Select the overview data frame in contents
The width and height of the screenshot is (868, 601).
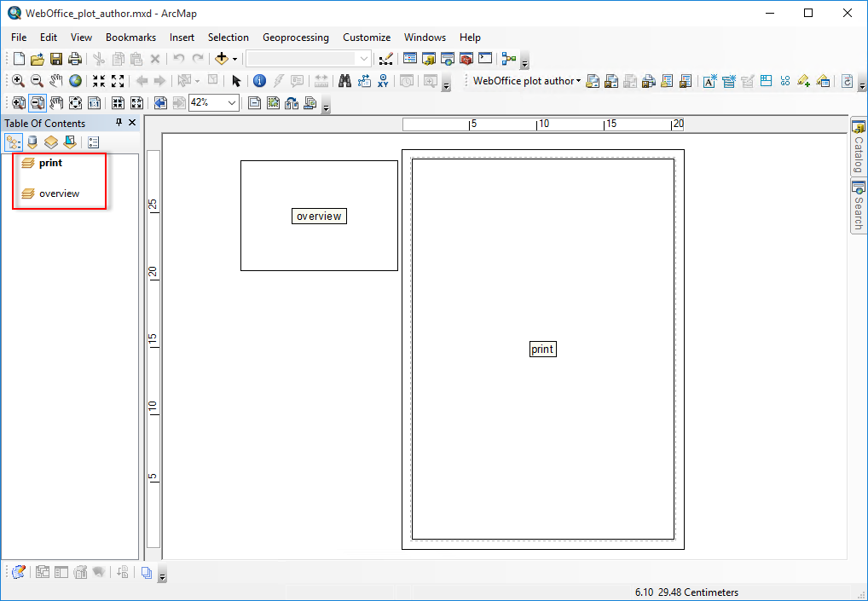coord(59,194)
